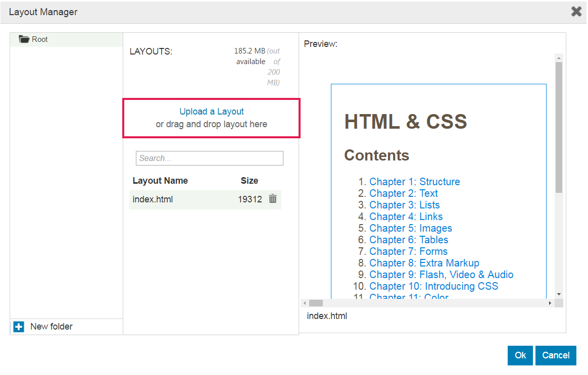
Task: Click the Root folder icon
Action: (24, 39)
